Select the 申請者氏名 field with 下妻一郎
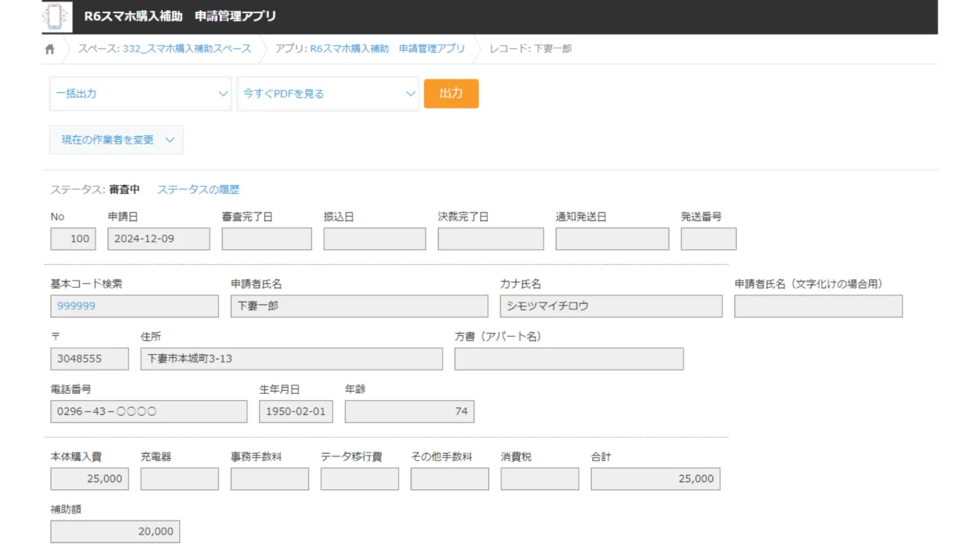The width and height of the screenshot is (980, 551). [x=359, y=306]
